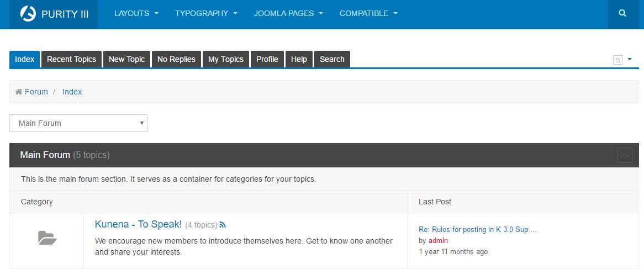Open the Typography dropdown menu
The height and width of the screenshot is (269, 644).
206,13
